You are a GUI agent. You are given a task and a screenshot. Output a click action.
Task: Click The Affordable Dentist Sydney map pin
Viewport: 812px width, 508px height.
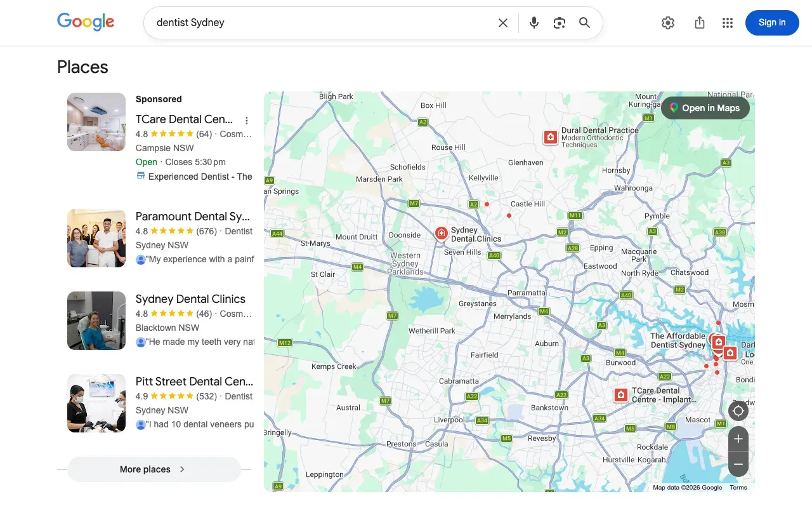click(x=719, y=342)
